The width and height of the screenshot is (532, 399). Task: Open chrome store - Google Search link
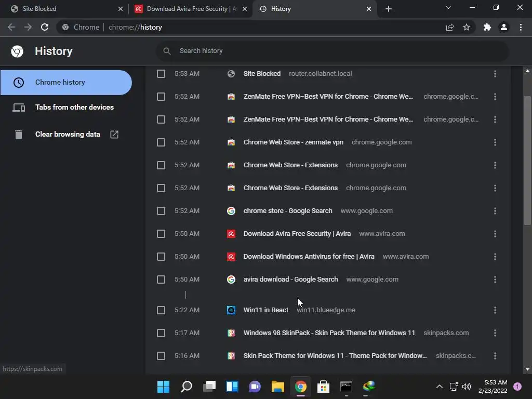click(x=288, y=211)
